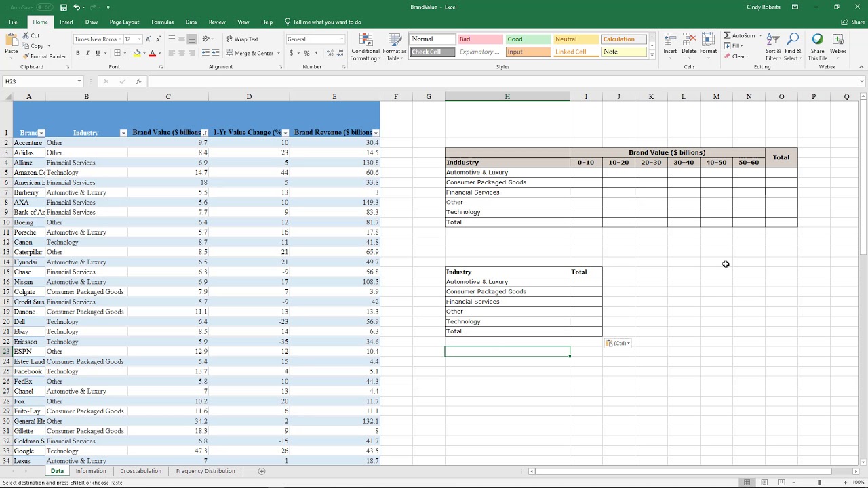
Task: Click the Webex Share This File icon
Action: [x=817, y=47]
